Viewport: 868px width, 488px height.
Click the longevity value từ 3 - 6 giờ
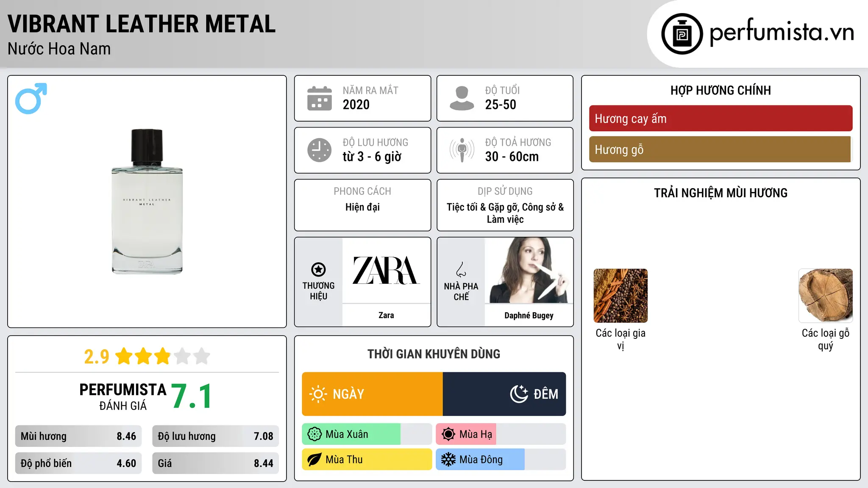(372, 157)
